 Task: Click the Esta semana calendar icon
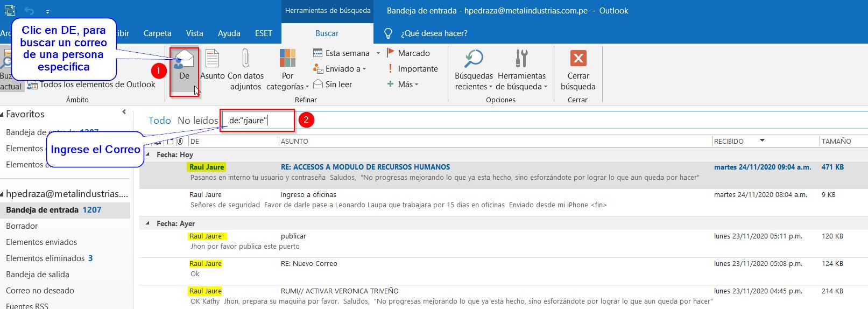(317, 53)
